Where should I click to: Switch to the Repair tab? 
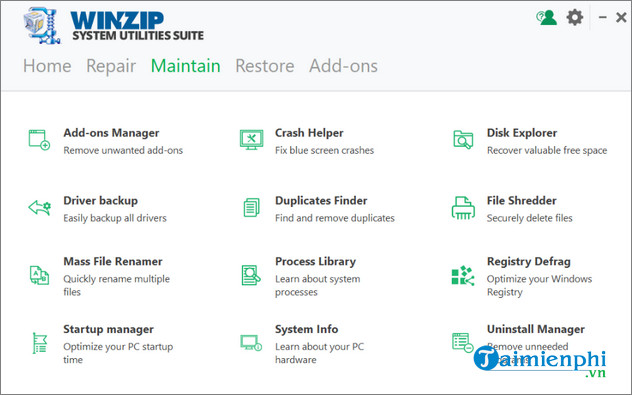[111, 67]
